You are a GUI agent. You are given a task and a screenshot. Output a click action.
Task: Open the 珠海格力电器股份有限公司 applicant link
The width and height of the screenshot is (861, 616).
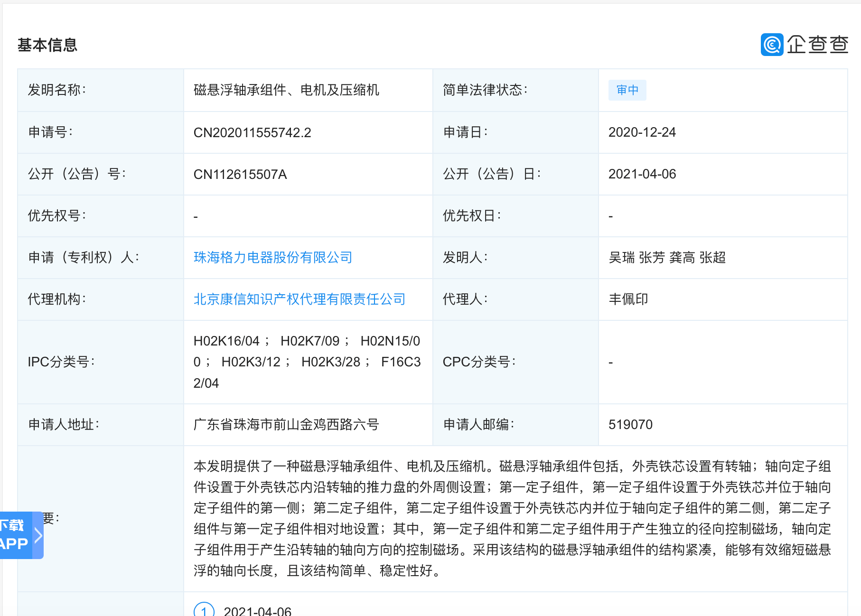(x=272, y=258)
